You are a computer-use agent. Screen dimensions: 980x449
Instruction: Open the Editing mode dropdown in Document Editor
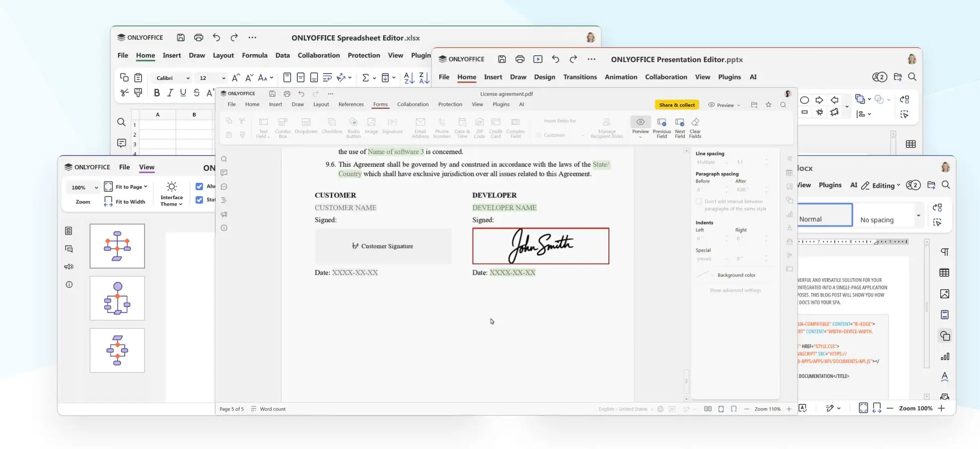click(881, 185)
